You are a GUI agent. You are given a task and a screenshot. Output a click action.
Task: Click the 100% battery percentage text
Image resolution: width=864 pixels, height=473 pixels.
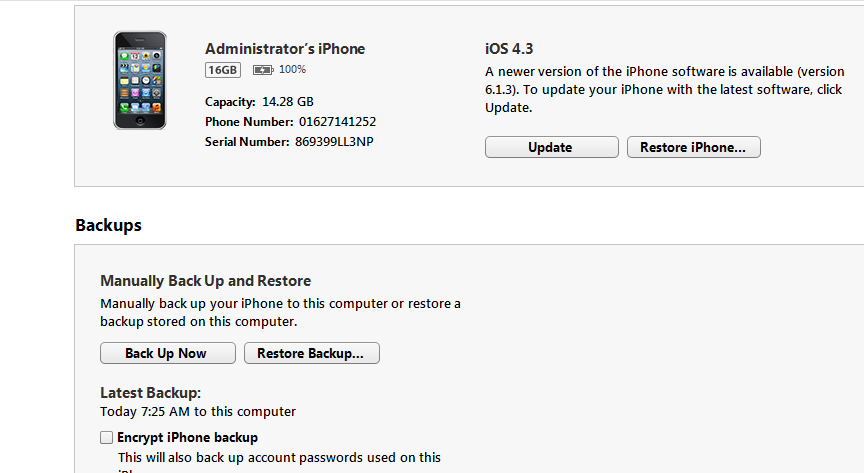(293, 70)
